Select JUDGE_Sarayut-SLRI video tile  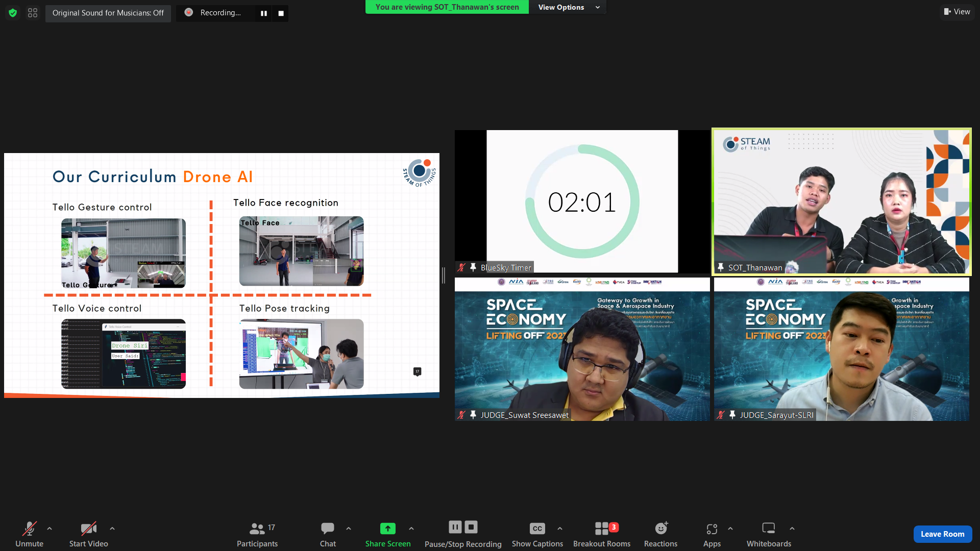(x=842, y=349)
